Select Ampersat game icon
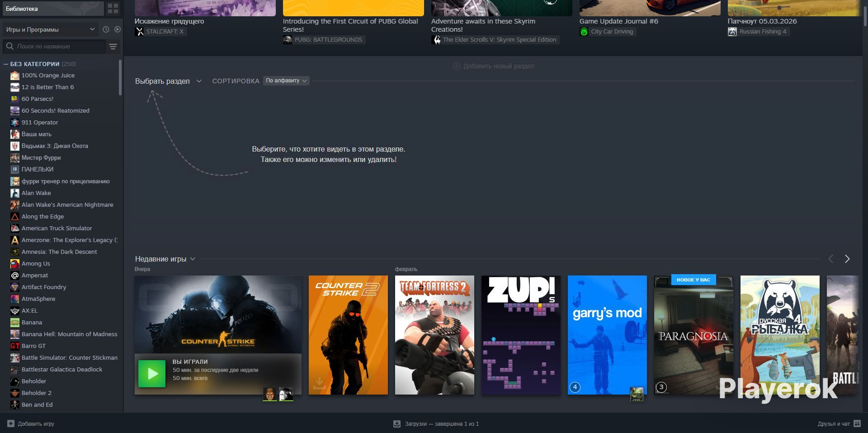Image resolution: width=868 pixels, height=433 pixels. pos(15,276)
